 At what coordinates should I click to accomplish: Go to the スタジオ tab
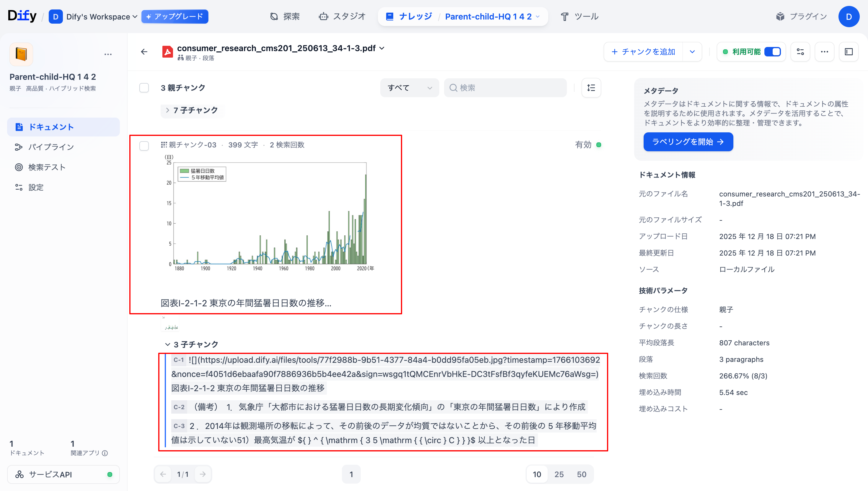coord(342,17)
